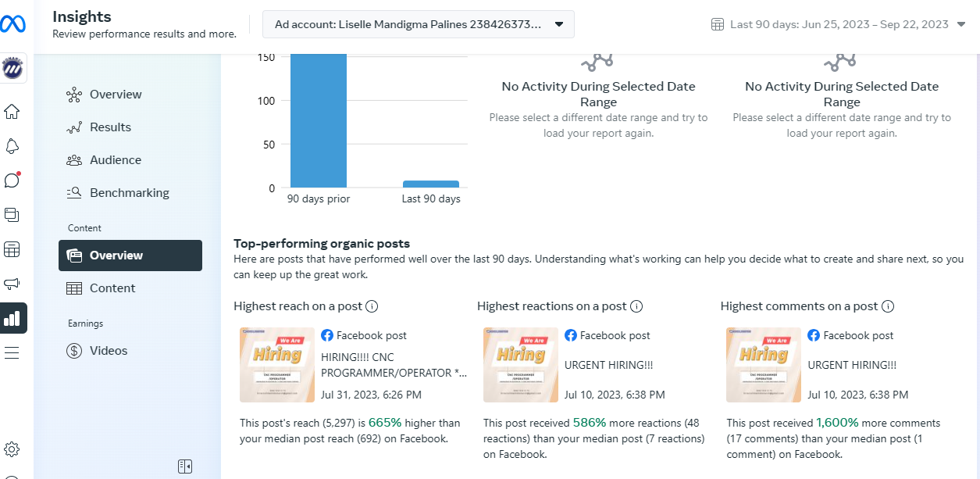
Task: Open Inbox chat bubble icon
Action: click(12, 181)
